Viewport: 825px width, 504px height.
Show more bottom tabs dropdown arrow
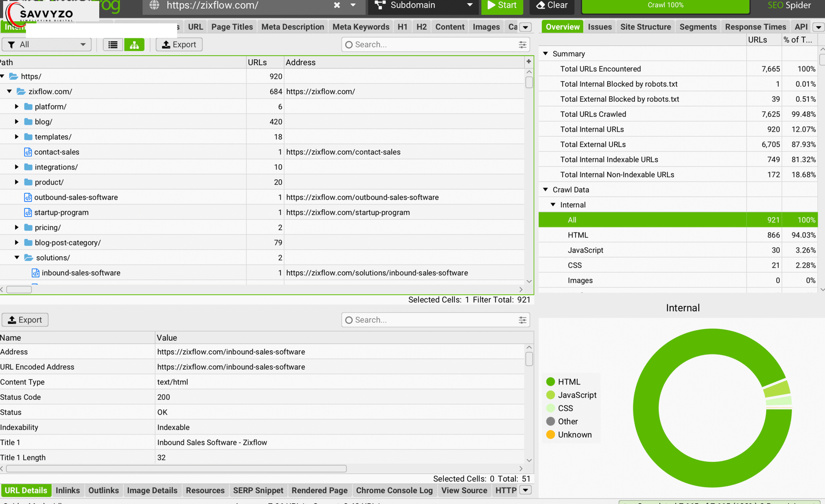click(525, 490)
